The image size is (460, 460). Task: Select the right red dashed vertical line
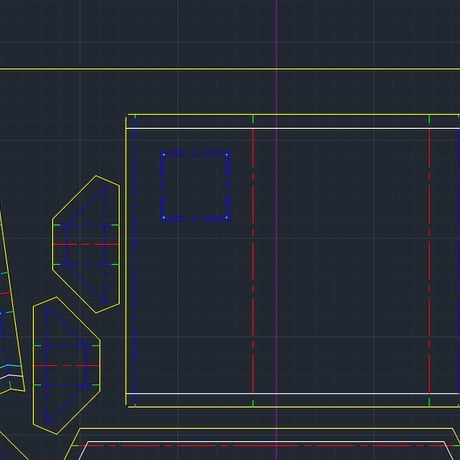(x=429, y=260)
